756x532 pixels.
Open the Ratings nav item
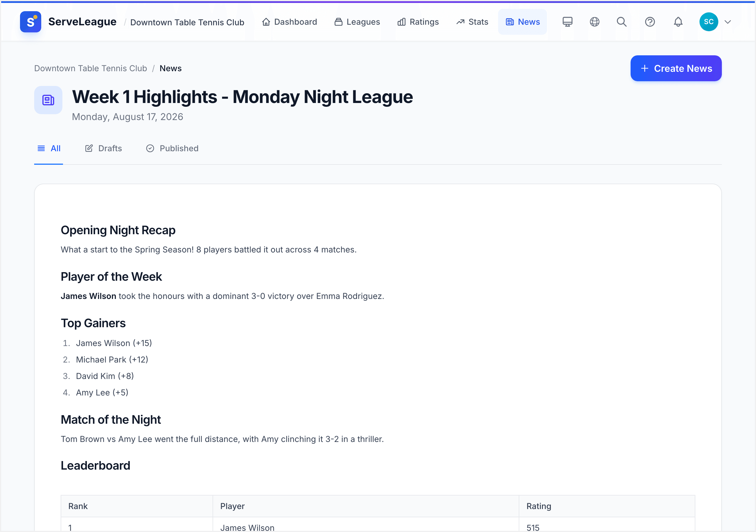(x=418, y=22)
